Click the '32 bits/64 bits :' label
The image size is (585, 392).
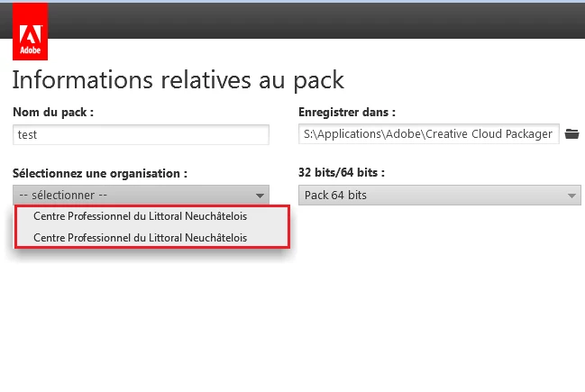point(342,172)
